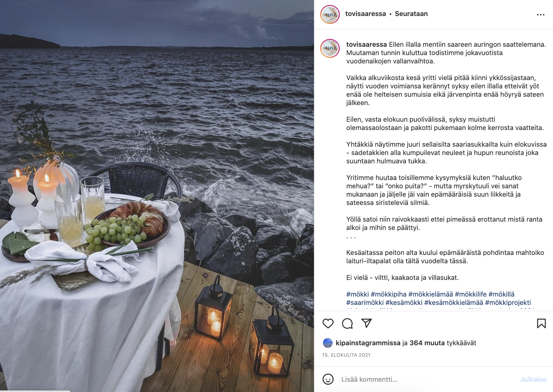Click the Julkaise post button
This screenshot has height=392, width=553.
(533, 380)
